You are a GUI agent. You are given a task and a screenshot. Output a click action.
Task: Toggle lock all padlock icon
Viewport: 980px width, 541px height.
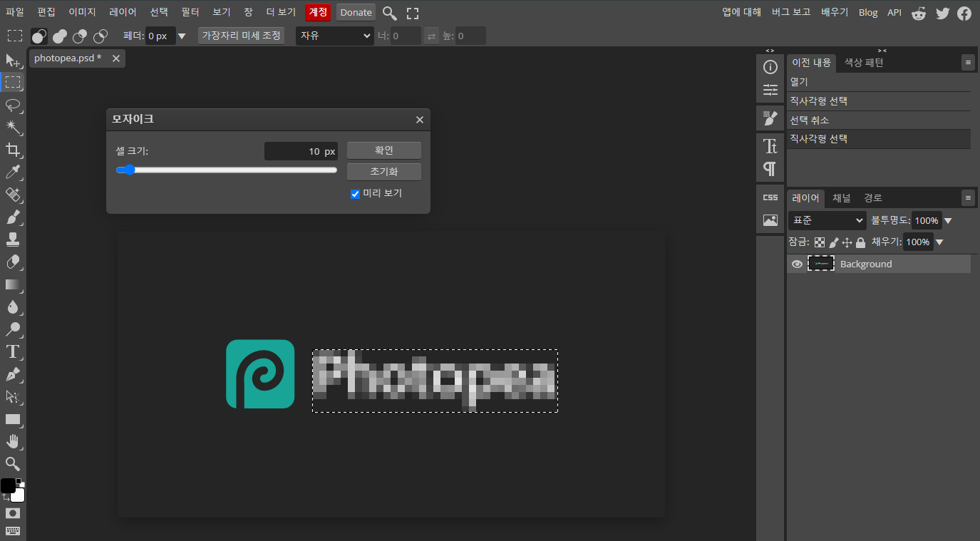pos(860,242)
